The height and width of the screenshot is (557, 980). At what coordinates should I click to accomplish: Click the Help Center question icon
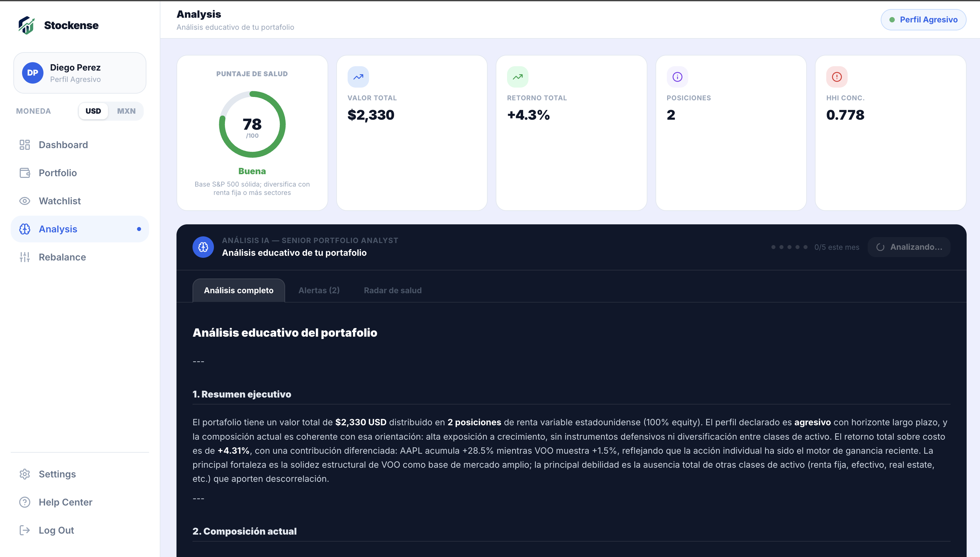[x=25, y=502]
